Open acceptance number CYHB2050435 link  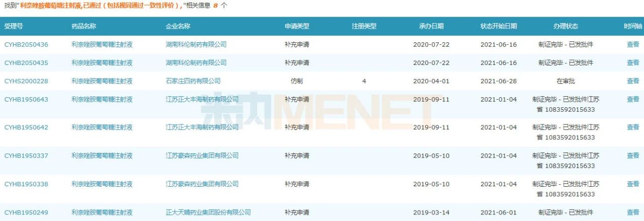coord(26,62)
